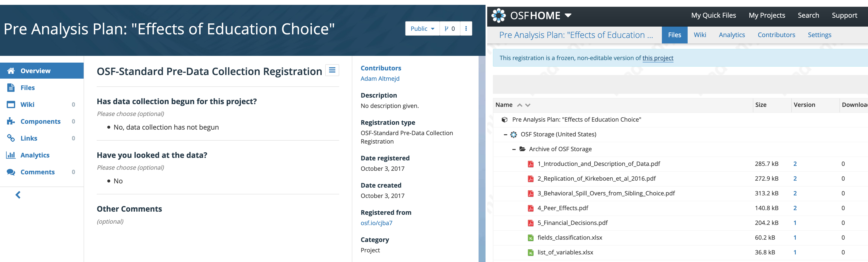Image resolution: width=868 pixels, height=262 pixels.
Task: Open the My Projects menu
Action: [x=767, y=15]
